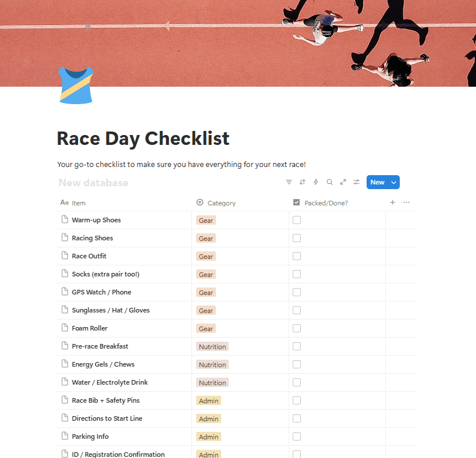Open the column ellipsis options menu
Image resolution: width=476 pixels, height=458 pixels.
407,203
